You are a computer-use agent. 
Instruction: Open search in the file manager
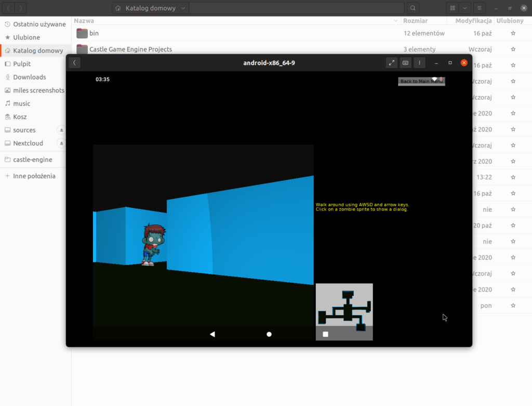tap(413, 8)
